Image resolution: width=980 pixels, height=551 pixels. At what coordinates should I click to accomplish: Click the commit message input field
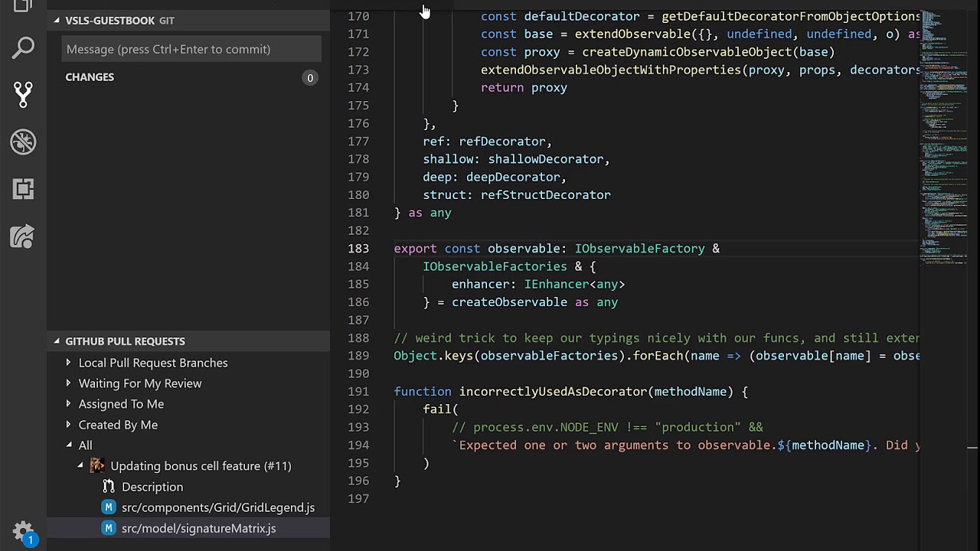point(191,49)
